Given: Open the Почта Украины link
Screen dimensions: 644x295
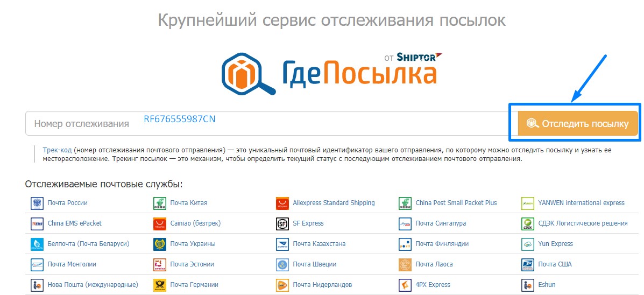Looking at the screenshot, I should tap(193, 244).
